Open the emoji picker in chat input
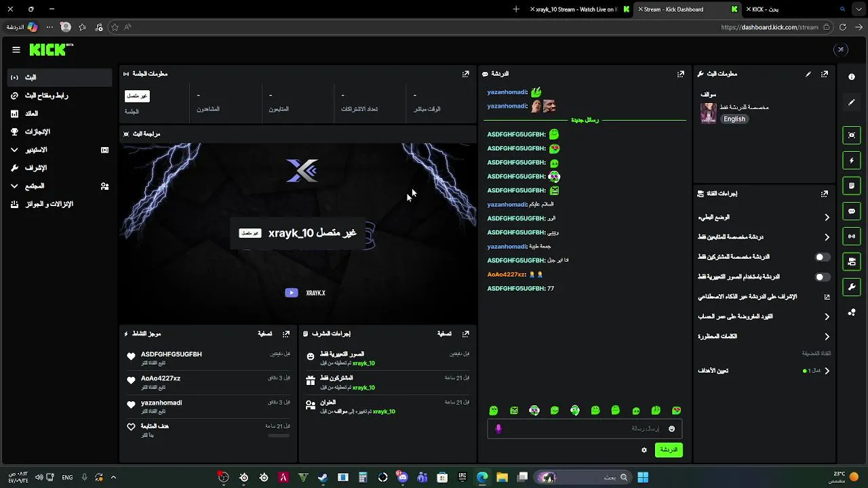 click(x=672, y=429)
